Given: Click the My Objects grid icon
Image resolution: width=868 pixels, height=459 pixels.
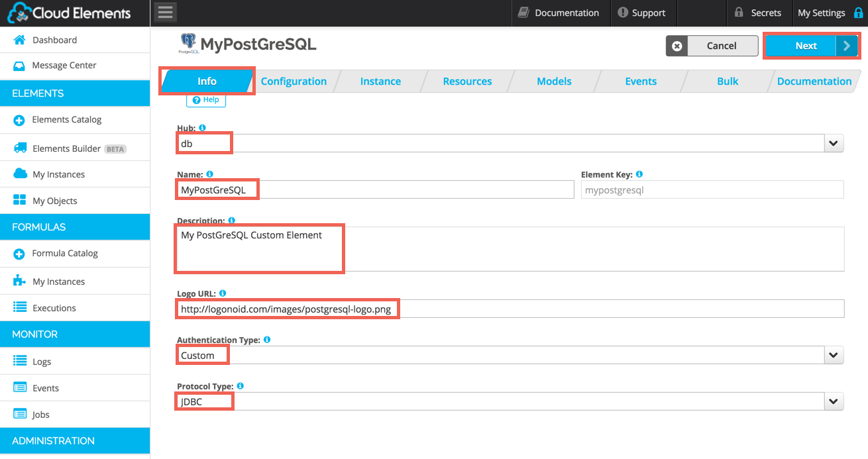Looking at the screenshot, I should click(x=20, y=201).
